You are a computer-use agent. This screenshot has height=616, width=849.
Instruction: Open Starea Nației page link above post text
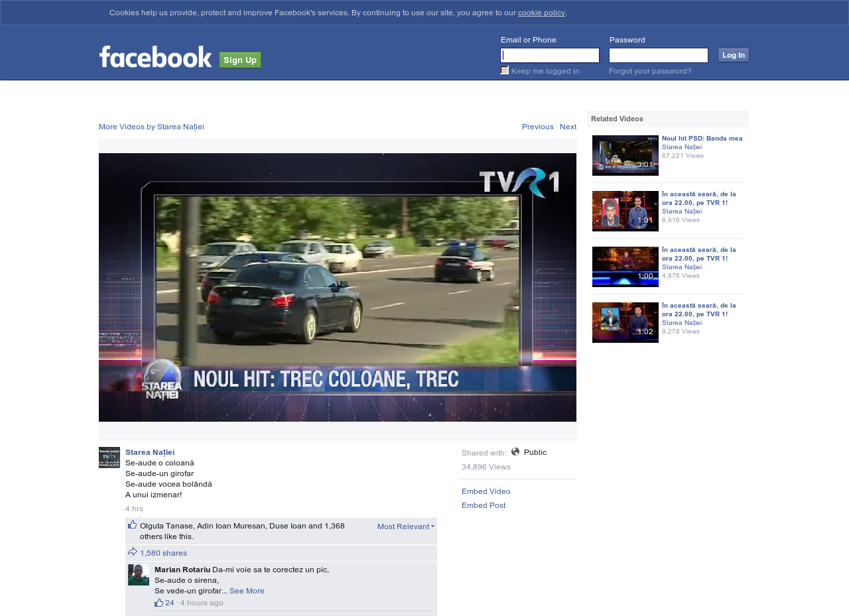150,452
